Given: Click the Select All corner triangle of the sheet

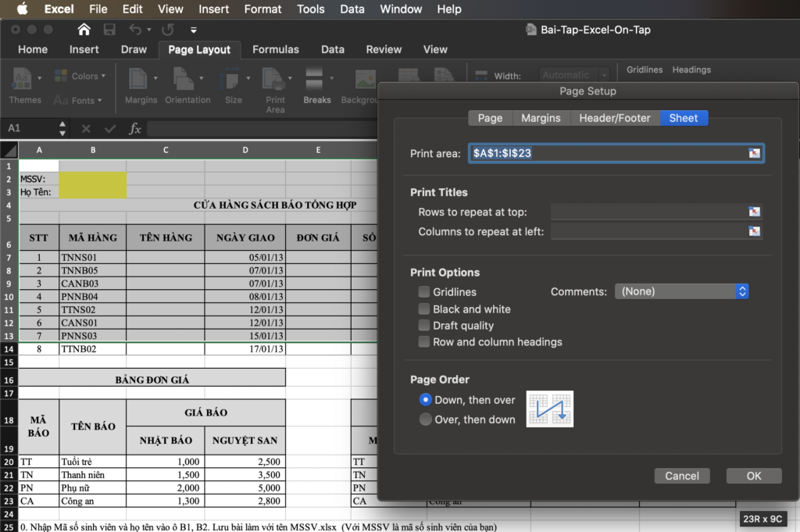Looking at the screenshot, I should (9, 150).
